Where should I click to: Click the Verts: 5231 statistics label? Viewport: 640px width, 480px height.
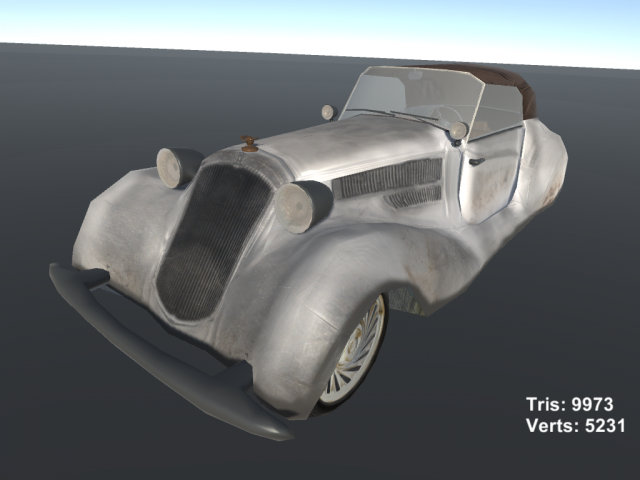575,426
